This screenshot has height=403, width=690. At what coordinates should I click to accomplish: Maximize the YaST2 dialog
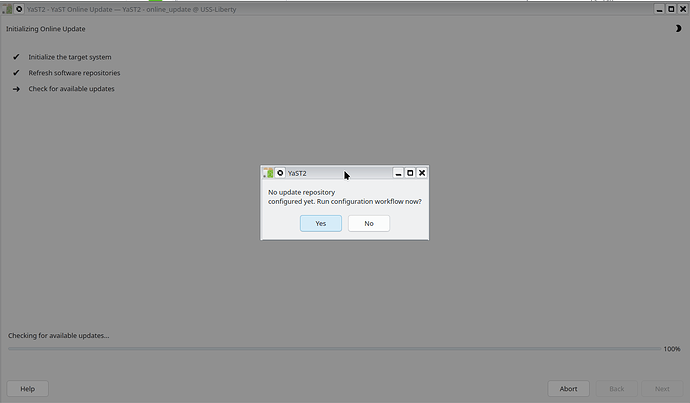(x=410, y=173)
